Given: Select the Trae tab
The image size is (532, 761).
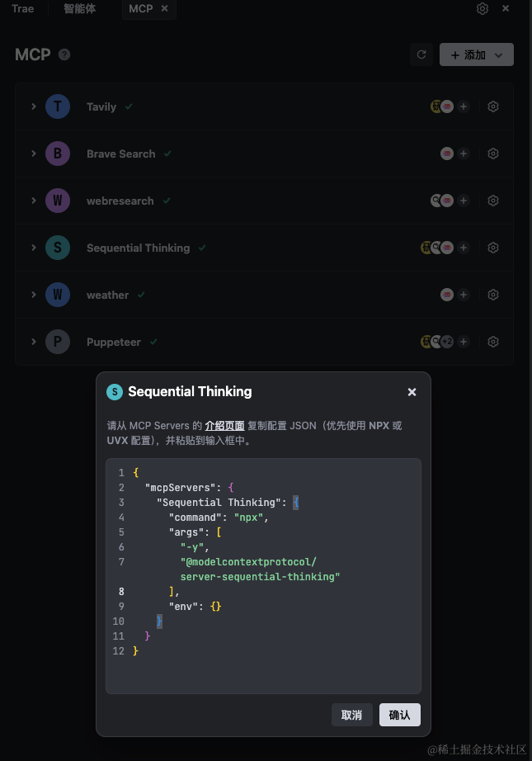Looking at the screenshot, I should 23,9.
